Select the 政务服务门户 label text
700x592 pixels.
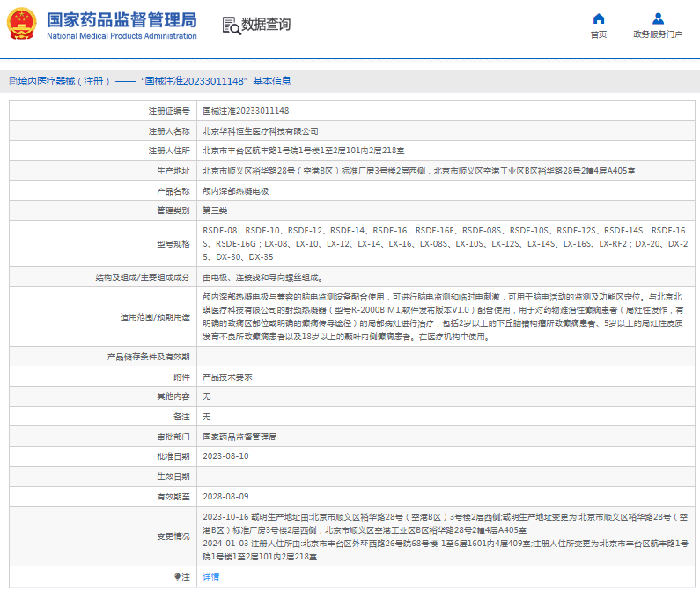[658, 34]
